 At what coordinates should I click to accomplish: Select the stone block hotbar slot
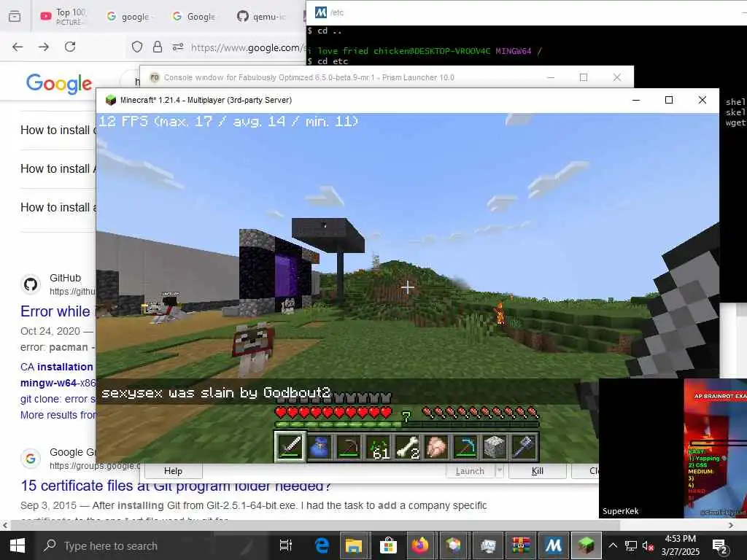tap(495, 447)
